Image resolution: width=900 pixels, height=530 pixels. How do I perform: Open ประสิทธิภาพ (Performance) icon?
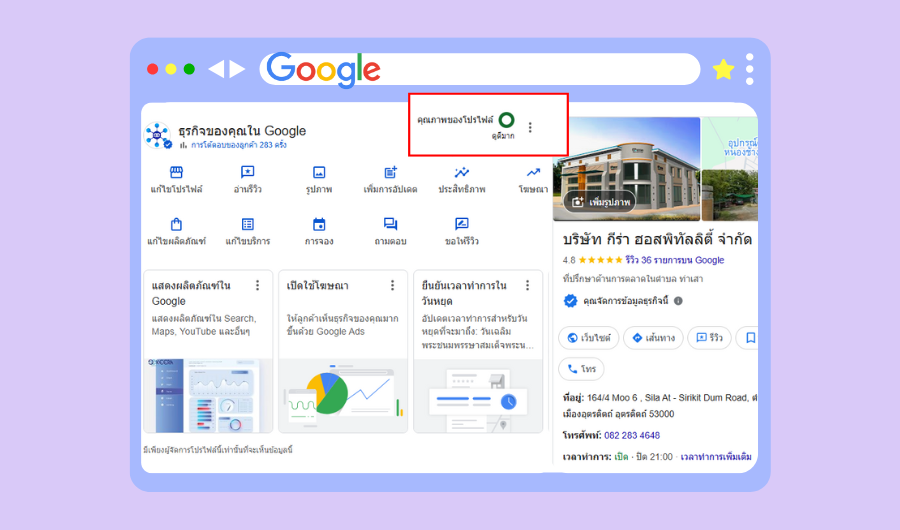click(x=461, y=173)
